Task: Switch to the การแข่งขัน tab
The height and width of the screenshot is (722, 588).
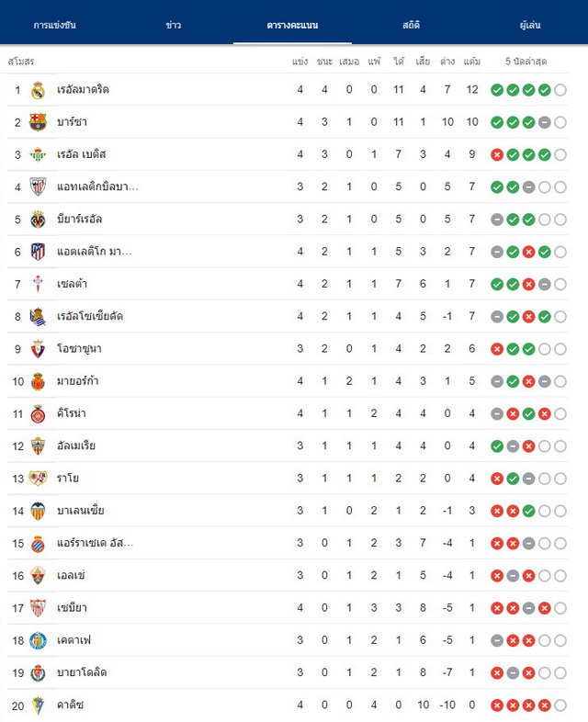Action: coord(55,26)
